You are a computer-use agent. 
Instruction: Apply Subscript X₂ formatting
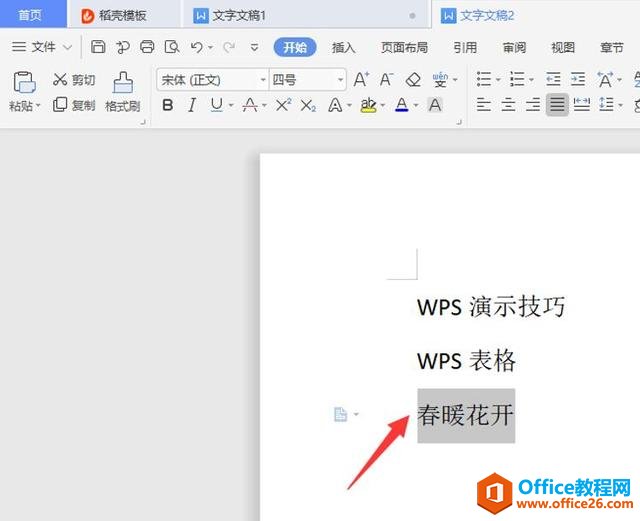pyautogui.click(x=308, y=106)
